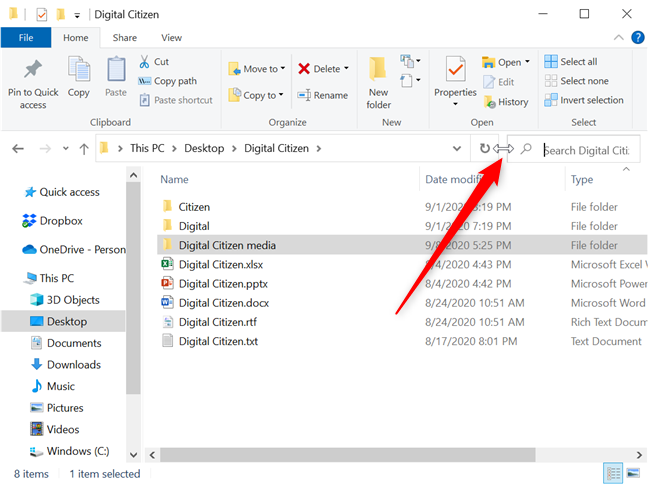Click Desktop in breadcrumb path

[x=204, y=148]
